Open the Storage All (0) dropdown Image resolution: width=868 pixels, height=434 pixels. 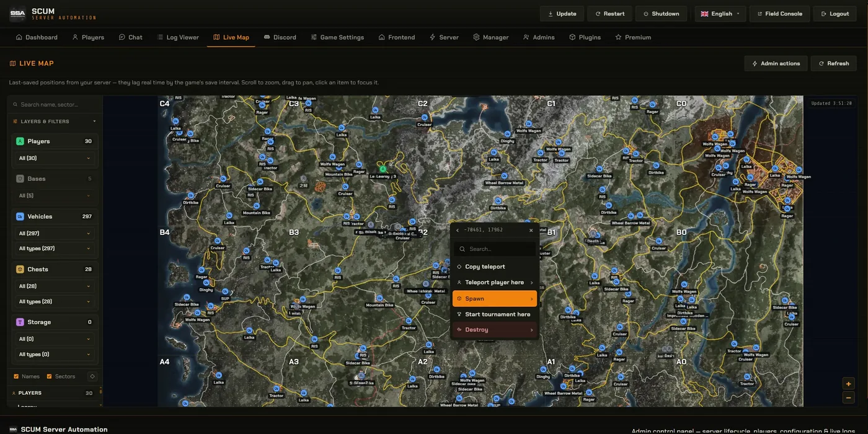(55, 339)
